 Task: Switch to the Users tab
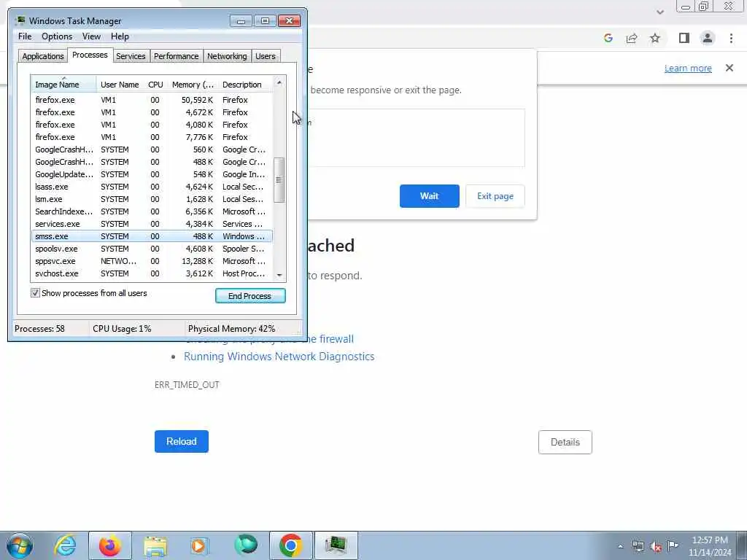click(266, 56)
